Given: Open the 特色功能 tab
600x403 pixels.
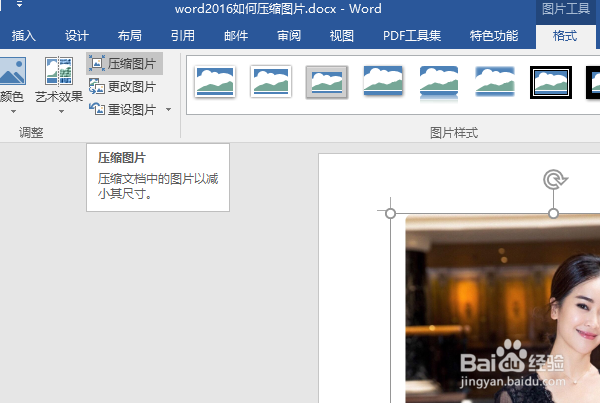Looking at the screenshot, I should point(494,36).
